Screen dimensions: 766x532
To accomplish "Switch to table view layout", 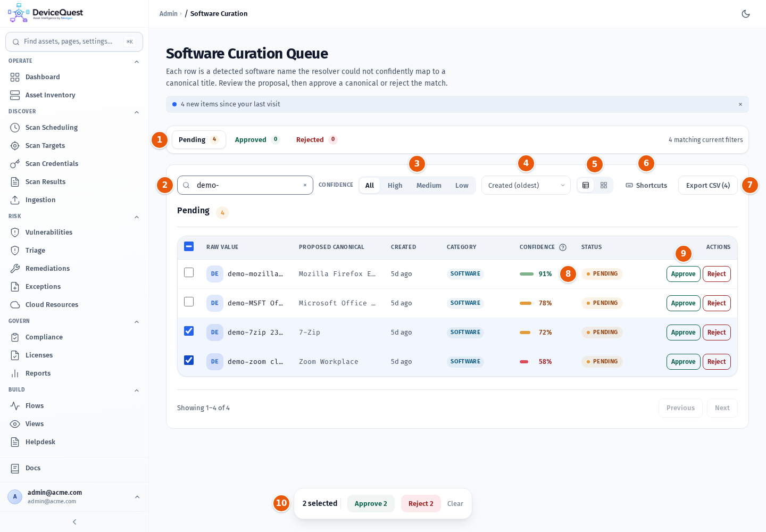I will tap(586, 185).
